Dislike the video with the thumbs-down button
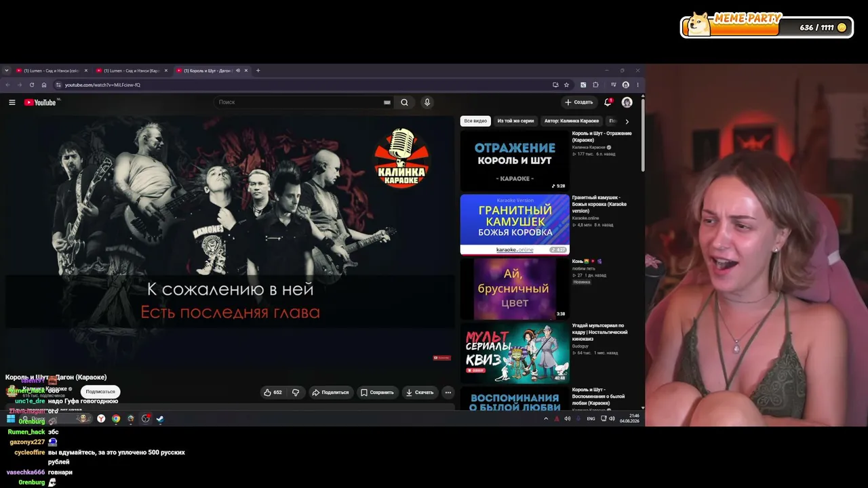This screenshot has width=868, height=488. (x=296, y=392)
